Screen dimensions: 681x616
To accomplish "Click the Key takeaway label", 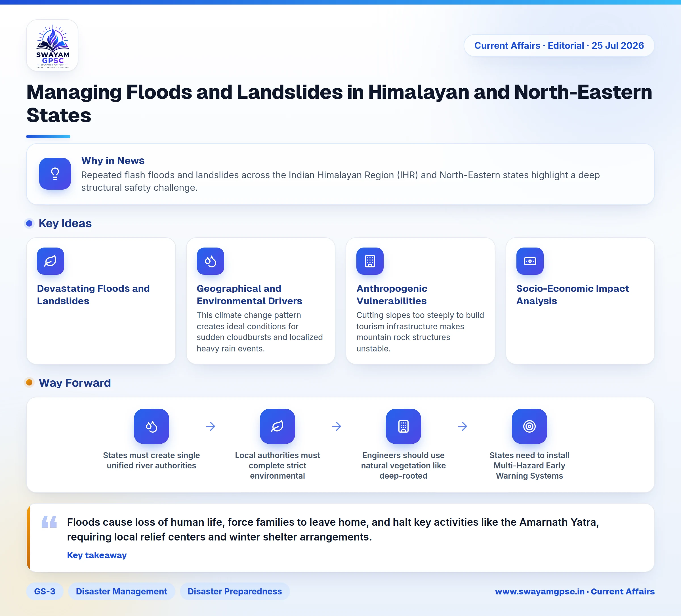I will point(97,555).
